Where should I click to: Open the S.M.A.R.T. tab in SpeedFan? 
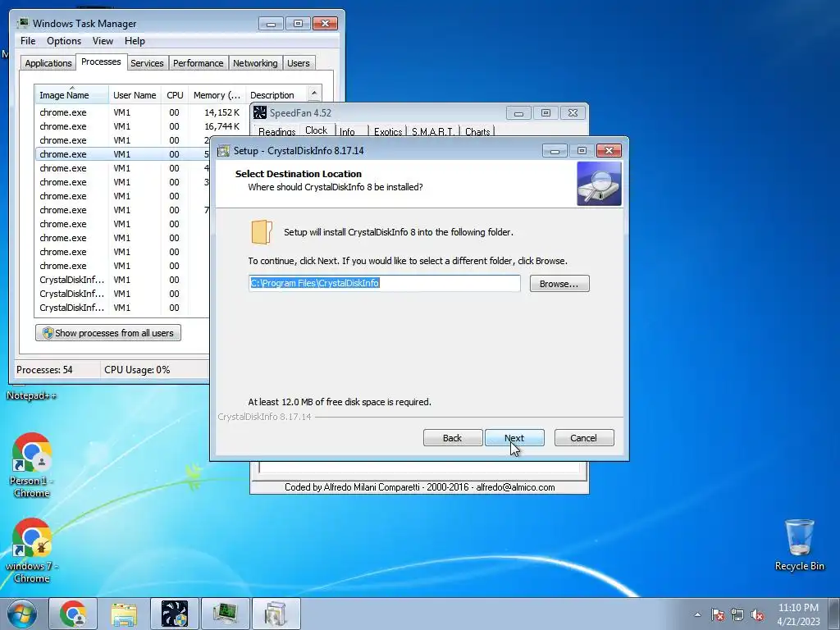pos(433,131)
